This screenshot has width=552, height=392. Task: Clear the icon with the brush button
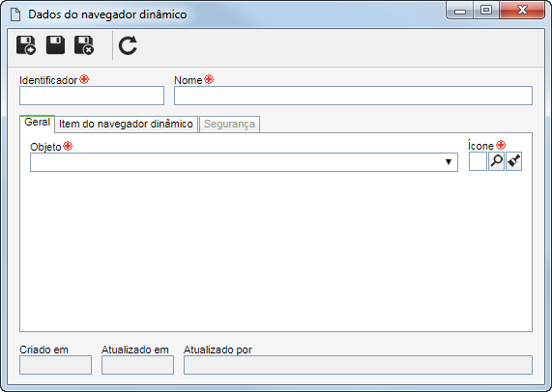(514, 161)
